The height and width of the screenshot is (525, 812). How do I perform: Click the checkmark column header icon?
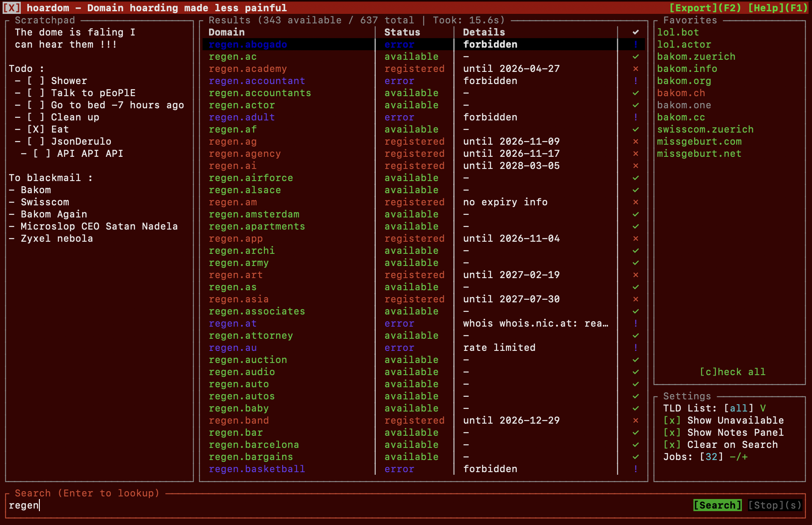(635, 32)
